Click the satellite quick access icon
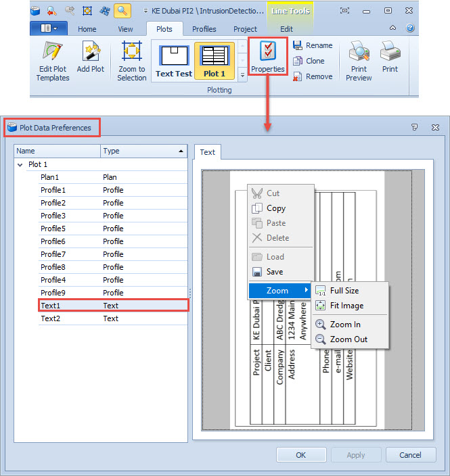450x476 pixels. (105, 11)
